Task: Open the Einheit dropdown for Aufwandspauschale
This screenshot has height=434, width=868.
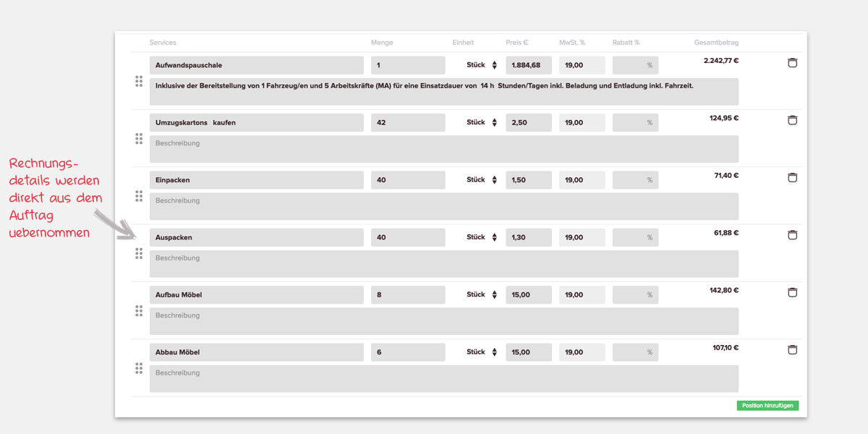Action: pyautogui.click(x=482, y=65)
